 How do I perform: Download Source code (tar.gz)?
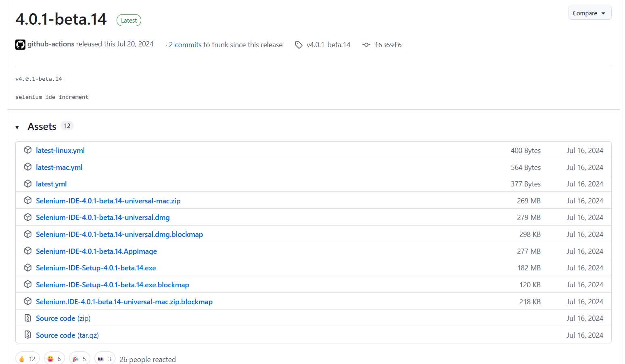point(67,335)
